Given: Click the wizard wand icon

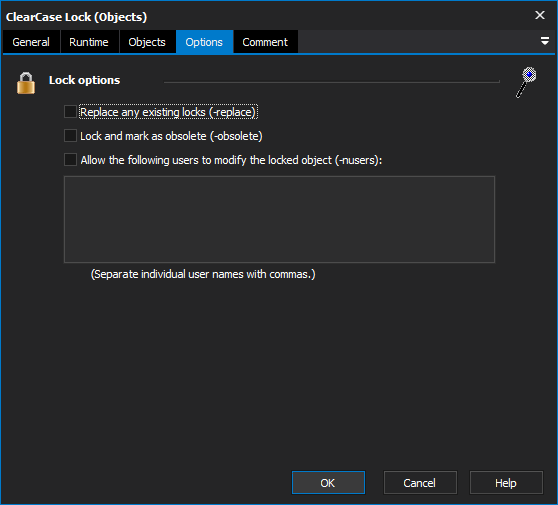Looking at the screenshot, I should point(526,82).
